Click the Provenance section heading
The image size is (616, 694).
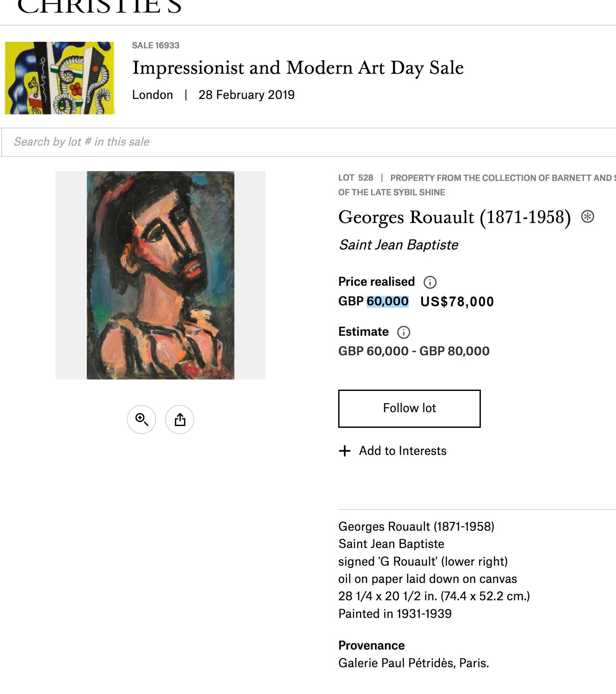371,645
